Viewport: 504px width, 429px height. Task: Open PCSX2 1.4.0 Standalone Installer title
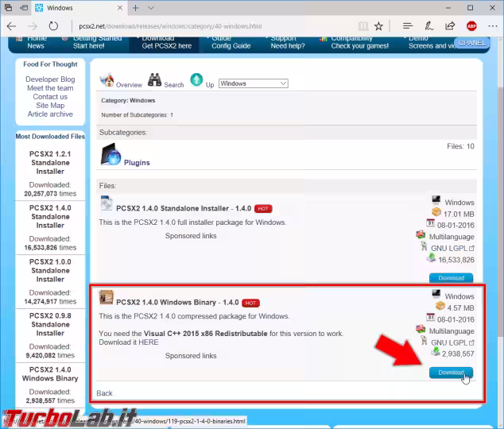tap(184, 208)
